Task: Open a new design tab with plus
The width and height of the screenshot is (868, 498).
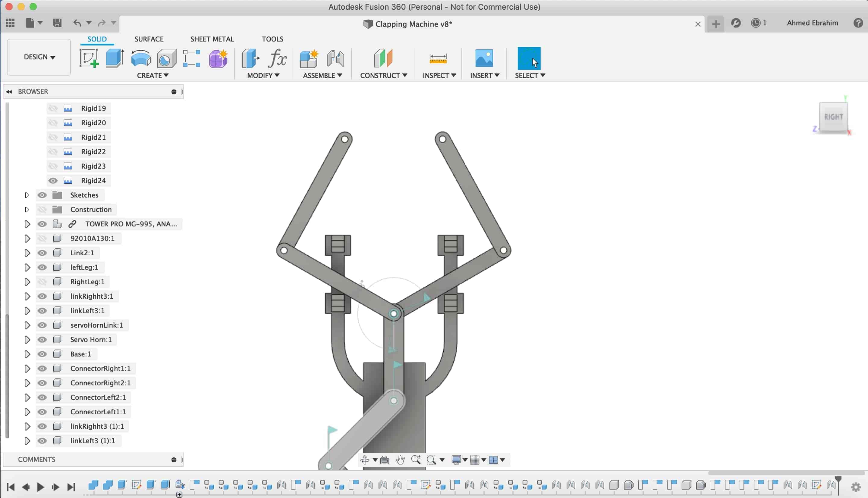Action: coord(715,23)
